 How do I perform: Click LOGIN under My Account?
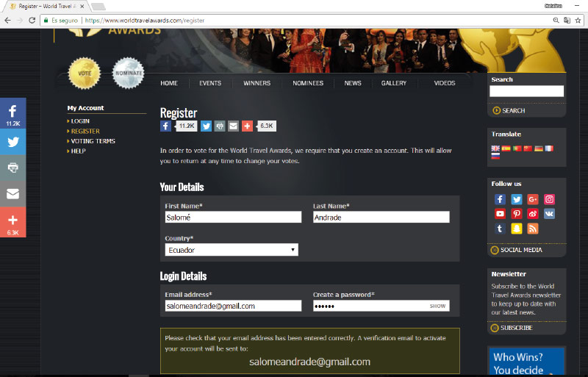(x=80, y=121)
